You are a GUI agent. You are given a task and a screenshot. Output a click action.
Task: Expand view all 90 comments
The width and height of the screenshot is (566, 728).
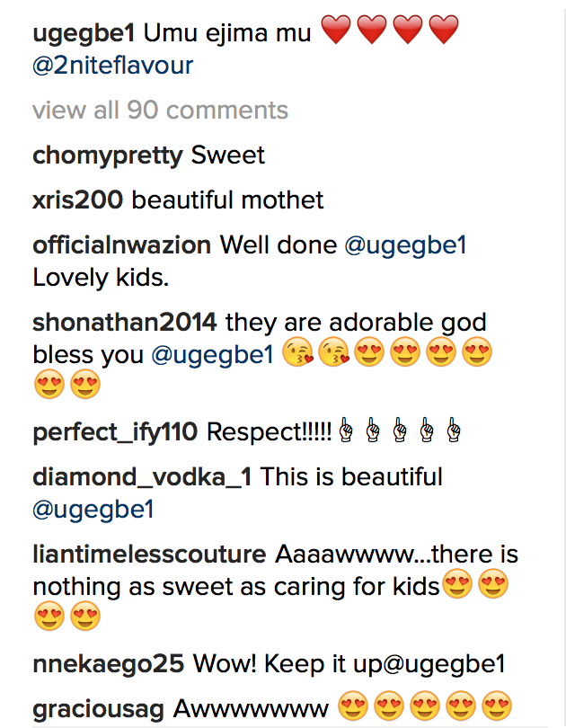click(160, 111)
